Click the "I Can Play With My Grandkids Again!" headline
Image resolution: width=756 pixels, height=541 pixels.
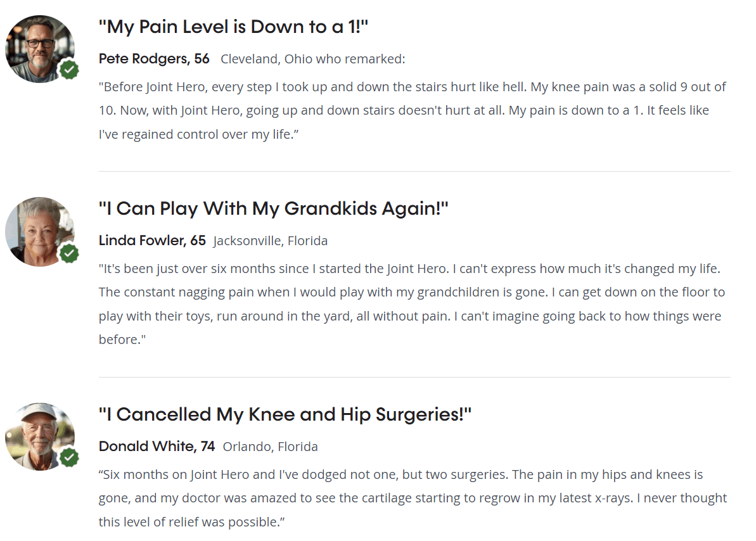[273, 209]
